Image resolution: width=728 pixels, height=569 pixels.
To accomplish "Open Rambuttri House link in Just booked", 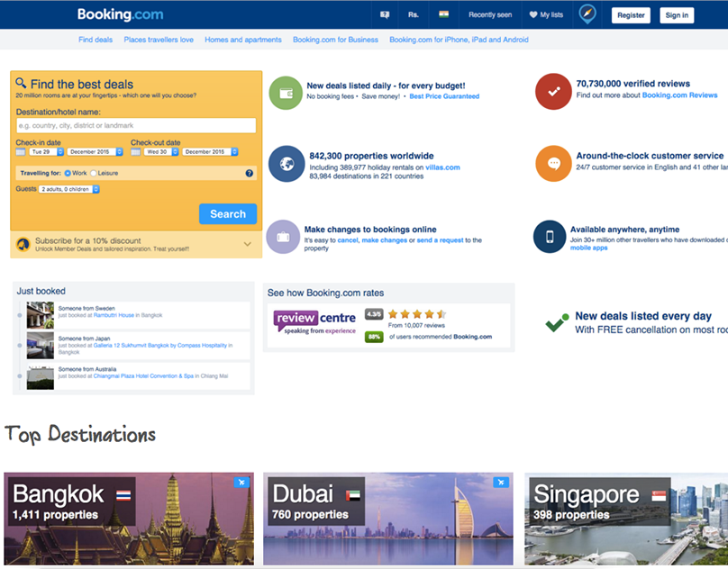I will click(114, 315).
